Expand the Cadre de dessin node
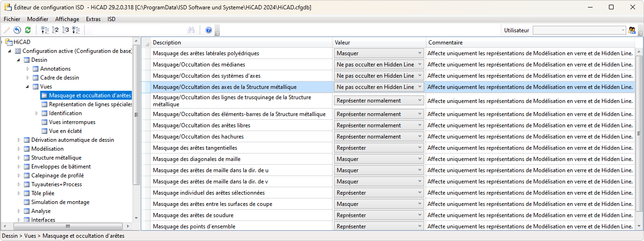Viewport: 644px width, 241px height. (x=28, y=78)
